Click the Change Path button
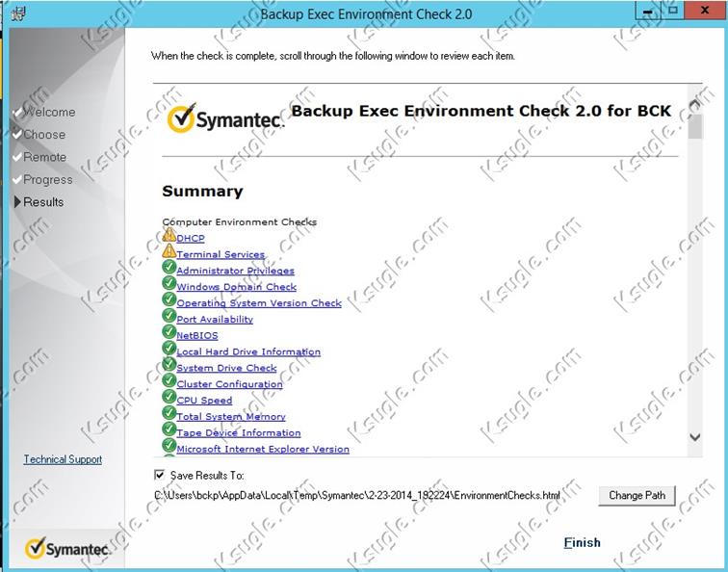This screenshot has height=572, width=728. click(637, 495)
